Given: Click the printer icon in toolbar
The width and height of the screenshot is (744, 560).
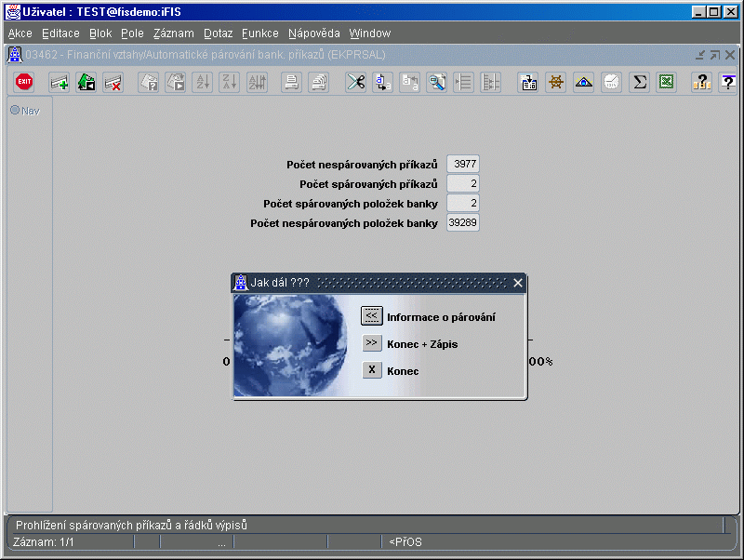Looking at the screenshot, I should [291, 82].
